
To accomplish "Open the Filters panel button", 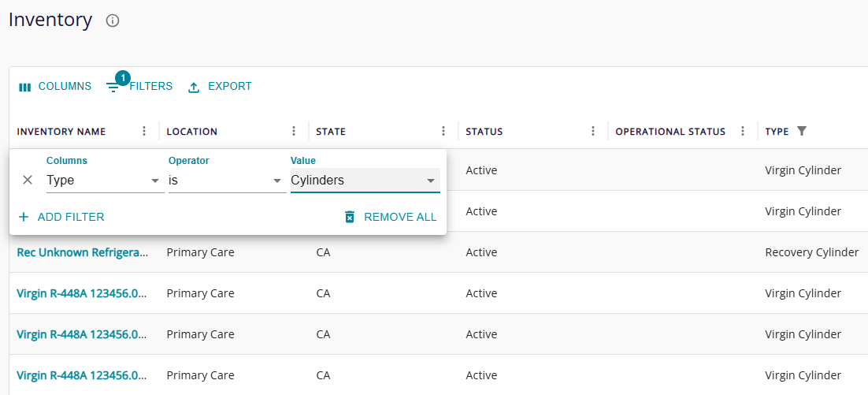I will pyautogui.click(x=139, y=87).
